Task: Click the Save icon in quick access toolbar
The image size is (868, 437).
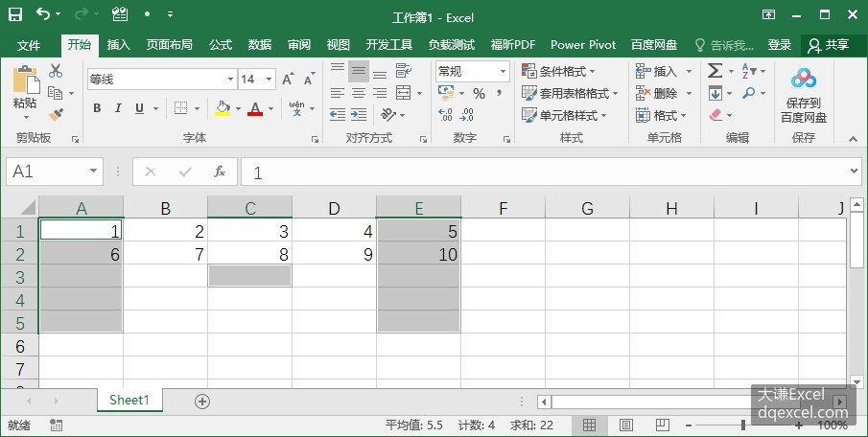Action: pos(15,14)
